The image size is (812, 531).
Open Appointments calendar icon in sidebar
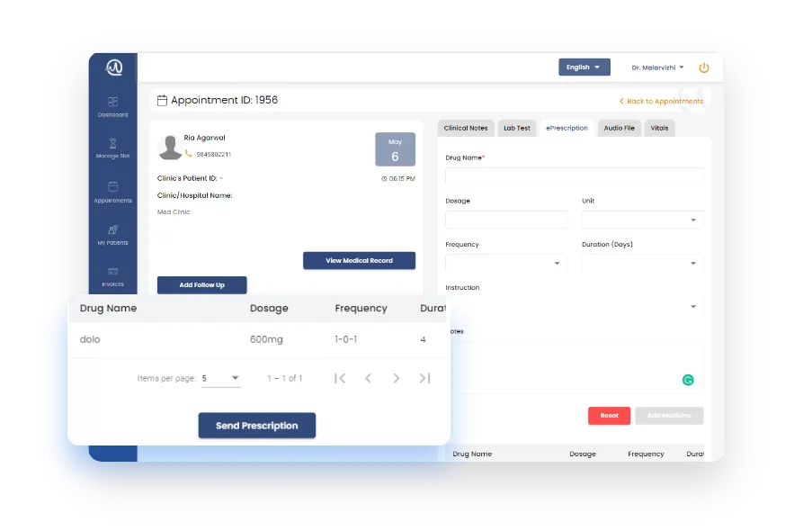pyautogui.click(x=112, y=187)
